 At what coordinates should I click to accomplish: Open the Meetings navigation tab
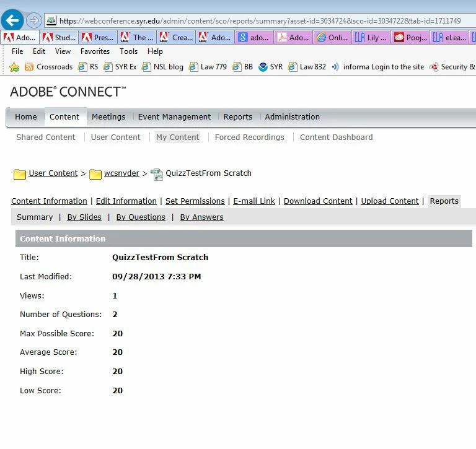(108, 117)
